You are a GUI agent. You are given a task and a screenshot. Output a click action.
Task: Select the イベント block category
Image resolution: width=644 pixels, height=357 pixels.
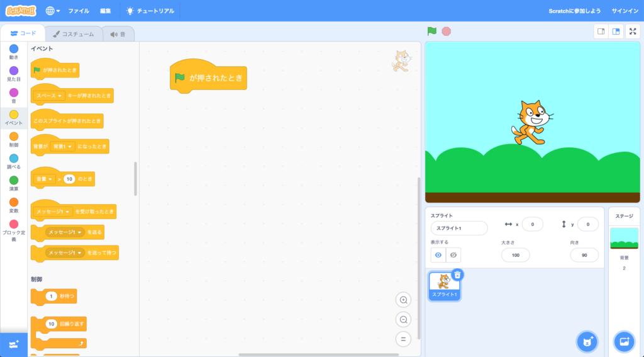(x=14, y=118)
